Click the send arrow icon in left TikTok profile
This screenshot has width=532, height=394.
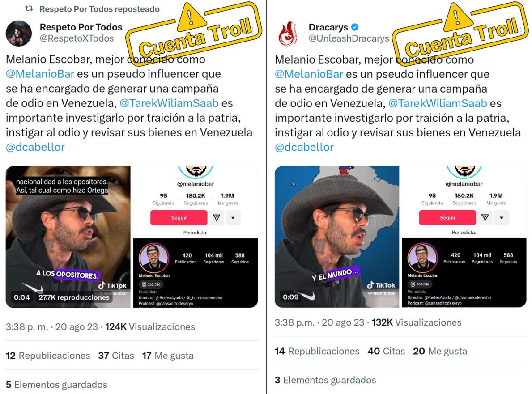click(217, 218)
